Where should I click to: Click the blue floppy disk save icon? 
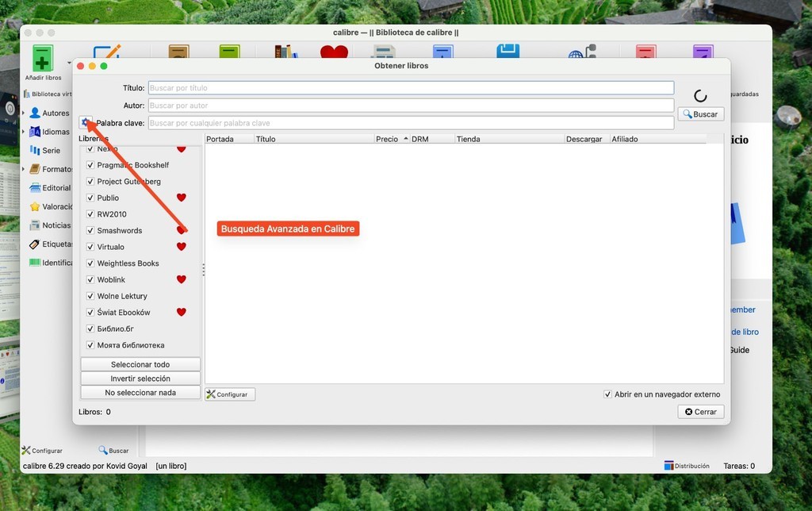click(507, 51)
